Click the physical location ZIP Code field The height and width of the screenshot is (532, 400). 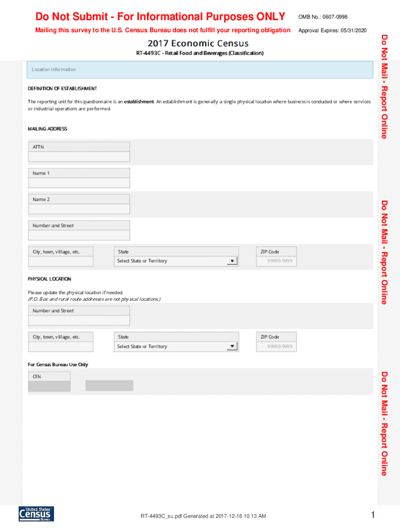pos(276,347)
